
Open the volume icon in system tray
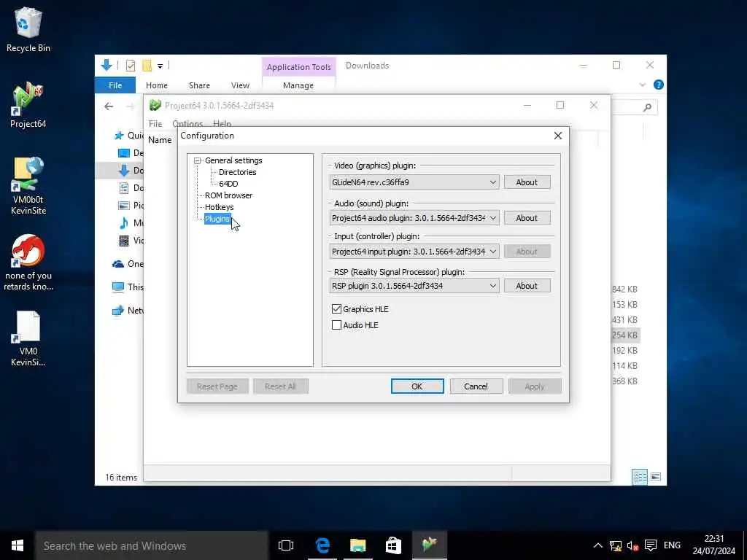(x=632, y=545)
